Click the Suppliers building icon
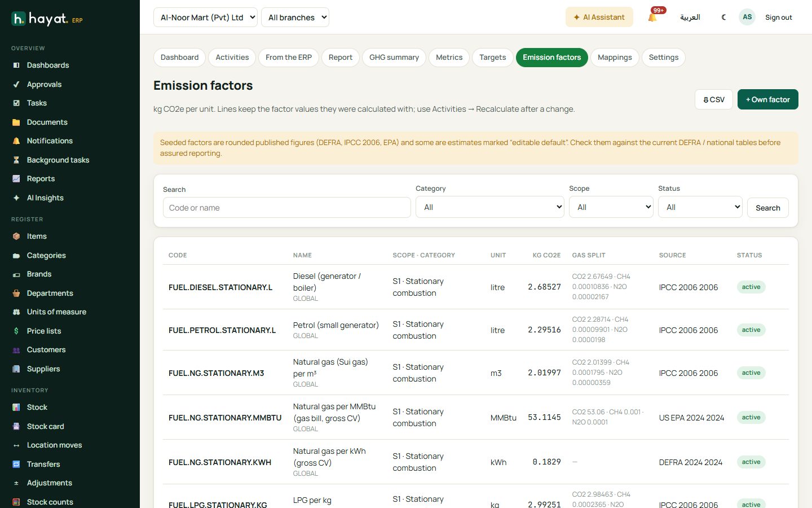812x508 pixels. pos(16,369)
